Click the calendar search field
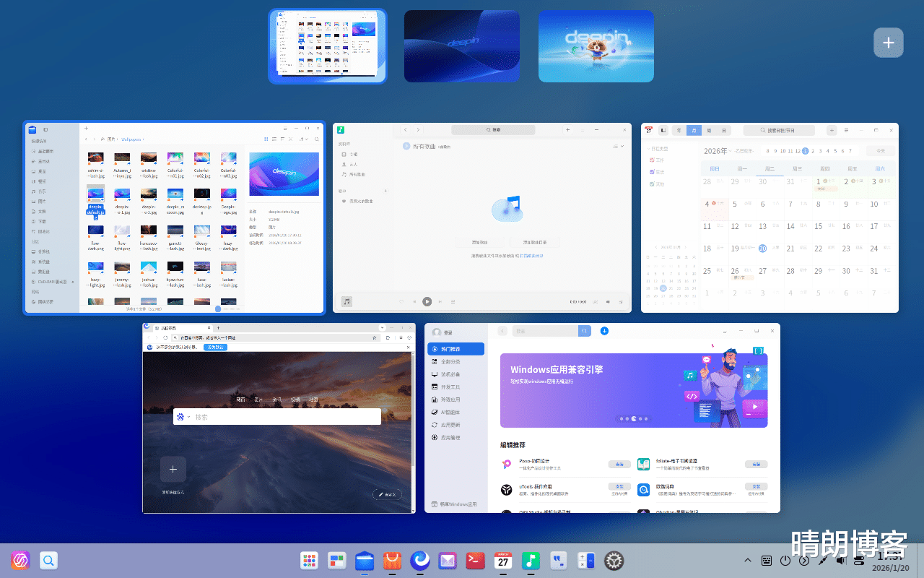Screen dimensions: 924x578 tap(779, 130)
